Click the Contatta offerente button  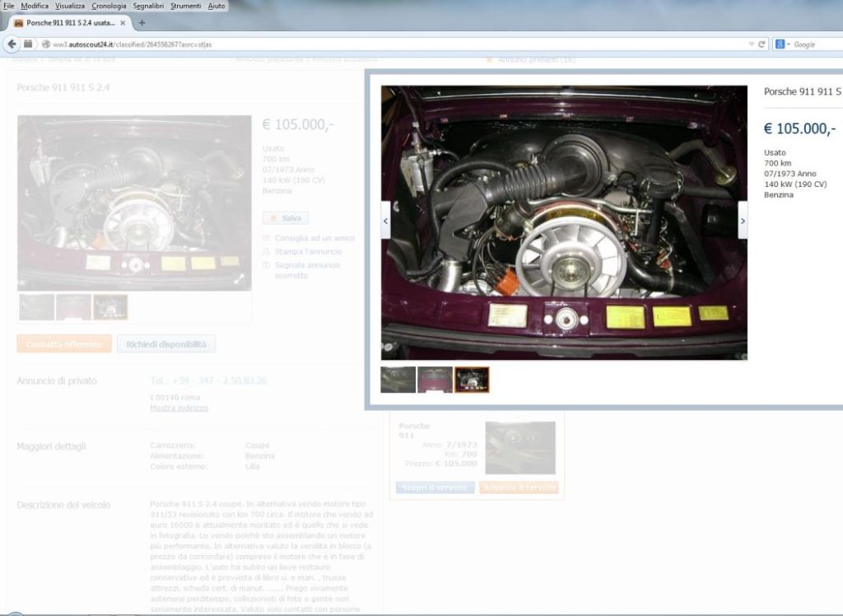(64, 343)
